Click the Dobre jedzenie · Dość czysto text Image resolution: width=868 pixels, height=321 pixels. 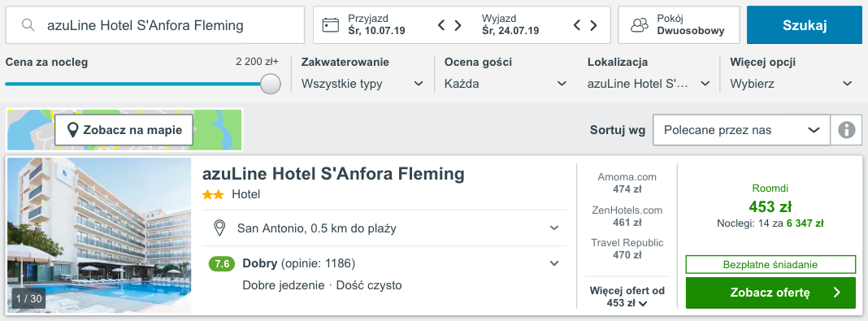pyautogui.click(x=322, y=285)
